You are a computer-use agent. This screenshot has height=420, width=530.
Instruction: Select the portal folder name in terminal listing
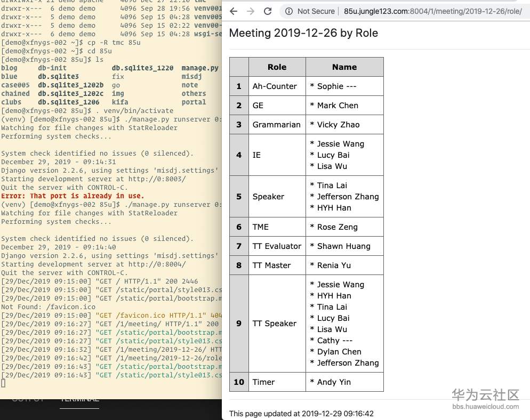pyautogui.click(x=194, y=102)
